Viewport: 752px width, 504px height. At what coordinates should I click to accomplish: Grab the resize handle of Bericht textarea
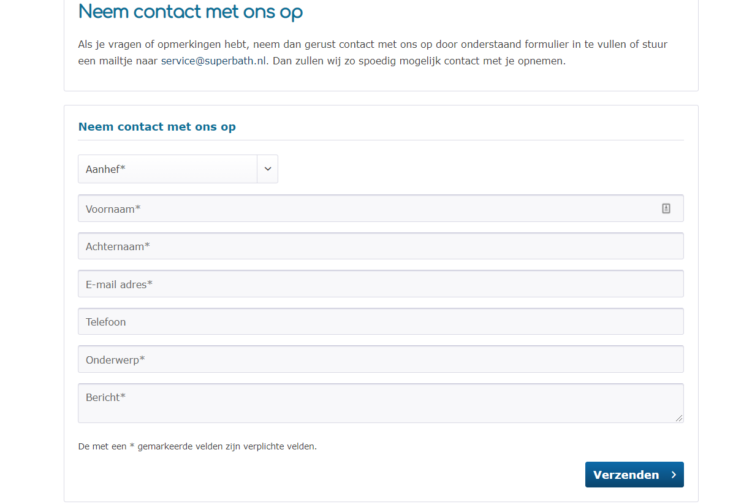pos(679,417)
